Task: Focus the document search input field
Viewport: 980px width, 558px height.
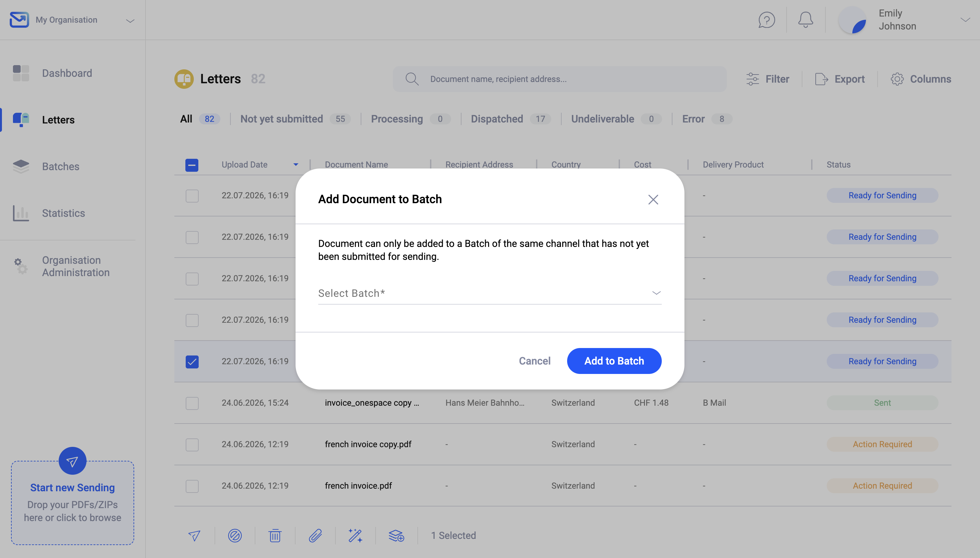Action: (x=560, y=79)
